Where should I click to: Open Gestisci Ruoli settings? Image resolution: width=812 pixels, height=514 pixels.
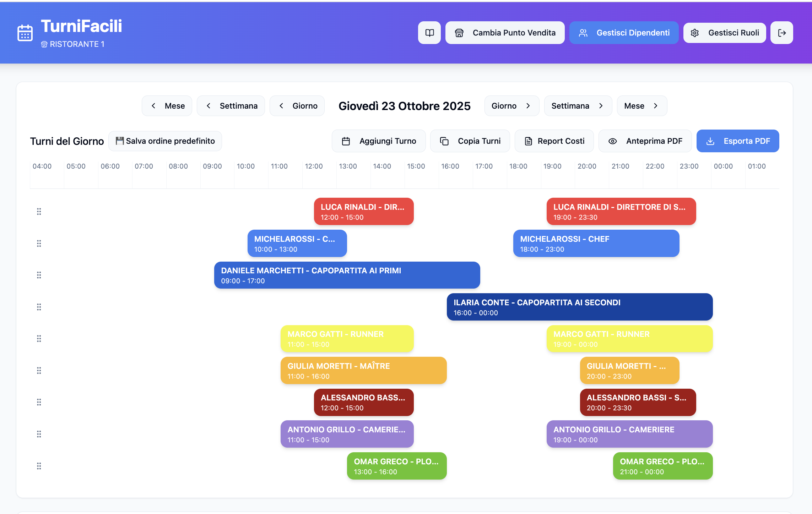click(x=725, y=33)
